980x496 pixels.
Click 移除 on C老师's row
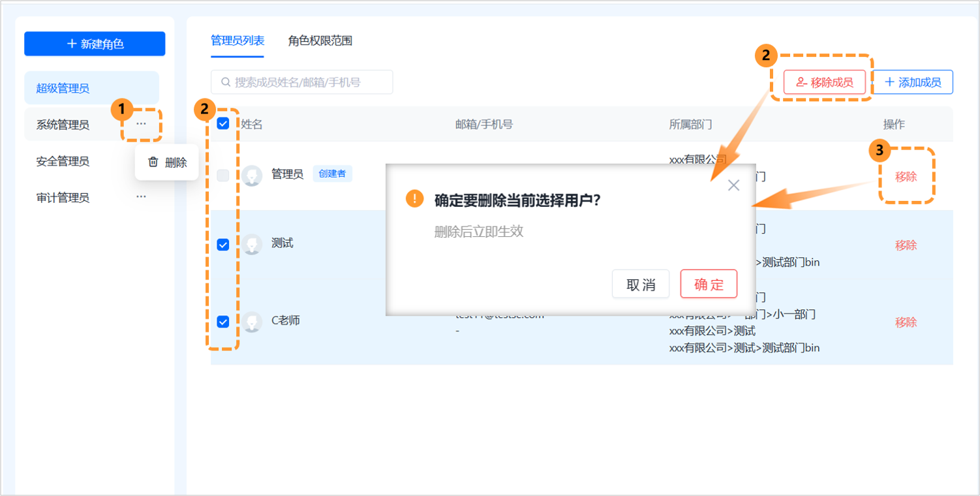point(906,321)
